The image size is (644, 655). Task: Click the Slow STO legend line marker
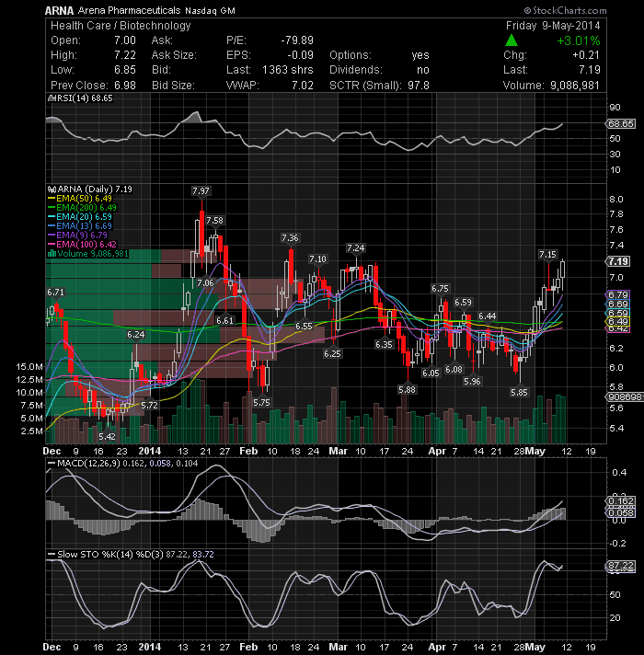click(52, 555)
